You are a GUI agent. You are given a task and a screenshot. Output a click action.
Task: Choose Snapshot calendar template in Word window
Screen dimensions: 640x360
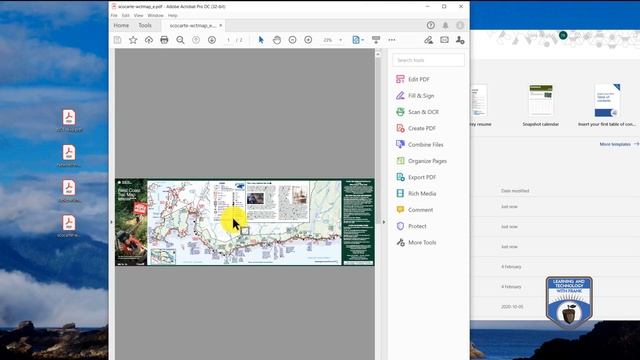pos(540,105)
